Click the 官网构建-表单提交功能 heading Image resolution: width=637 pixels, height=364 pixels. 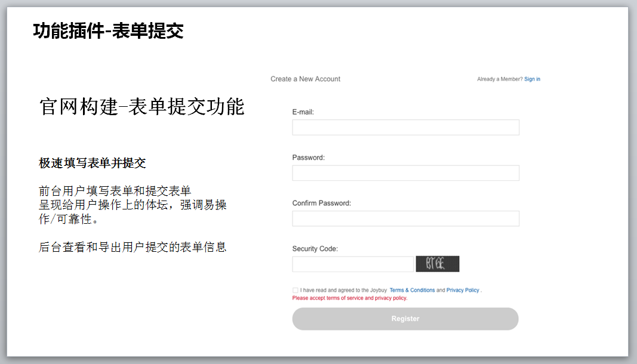(142, 107)
